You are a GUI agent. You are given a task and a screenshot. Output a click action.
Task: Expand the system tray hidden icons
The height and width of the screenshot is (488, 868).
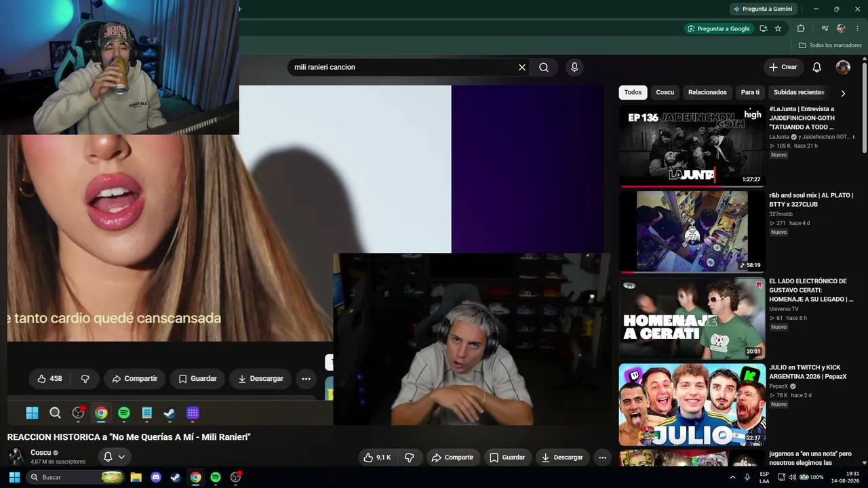(x=732, y=477)
